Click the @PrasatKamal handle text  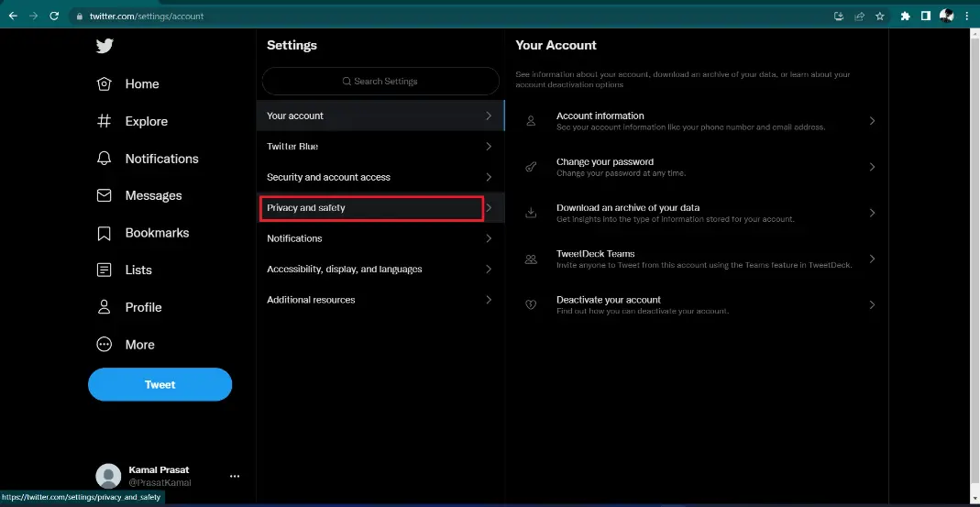tap(160, 482)
